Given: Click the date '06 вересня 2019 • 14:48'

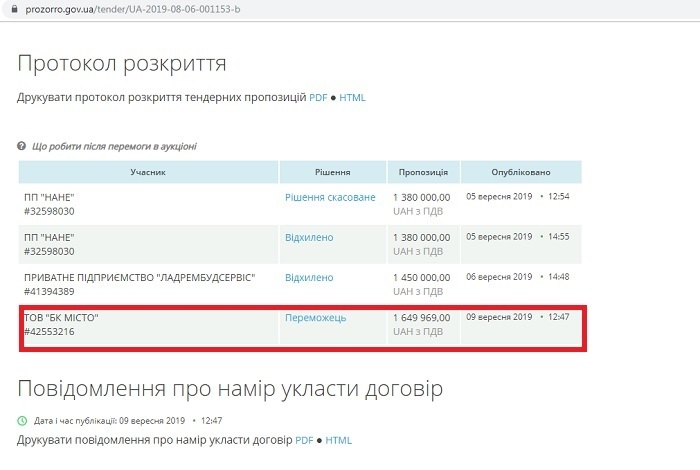Looking at the screenshot, I should [x=517, y=277].
